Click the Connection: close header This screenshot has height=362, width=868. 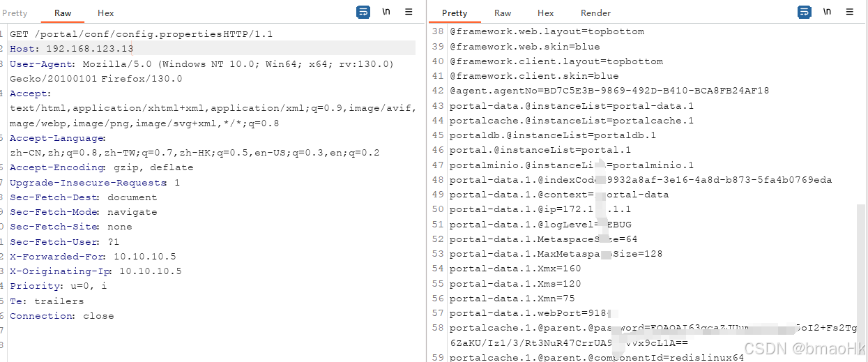61,316
